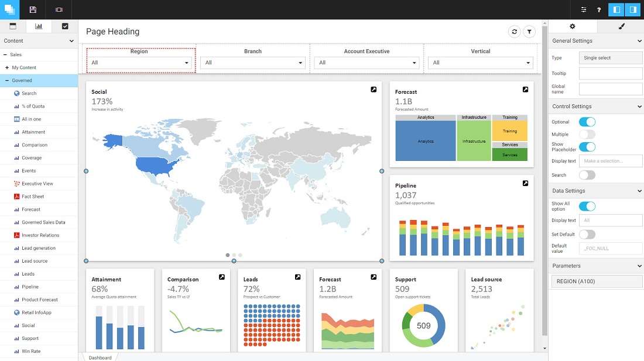
Task: Maximize the Social map card
Action: coord(374,90)
